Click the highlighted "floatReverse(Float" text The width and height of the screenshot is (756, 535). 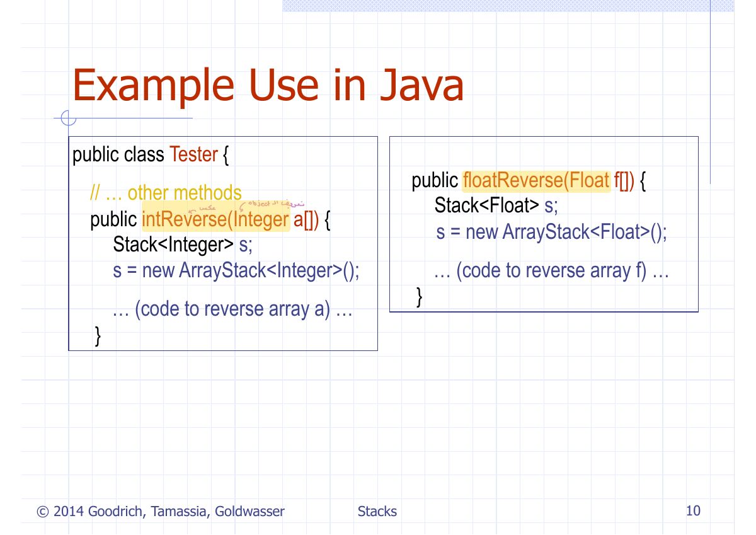pyautogui.click(x=536, y=181)
